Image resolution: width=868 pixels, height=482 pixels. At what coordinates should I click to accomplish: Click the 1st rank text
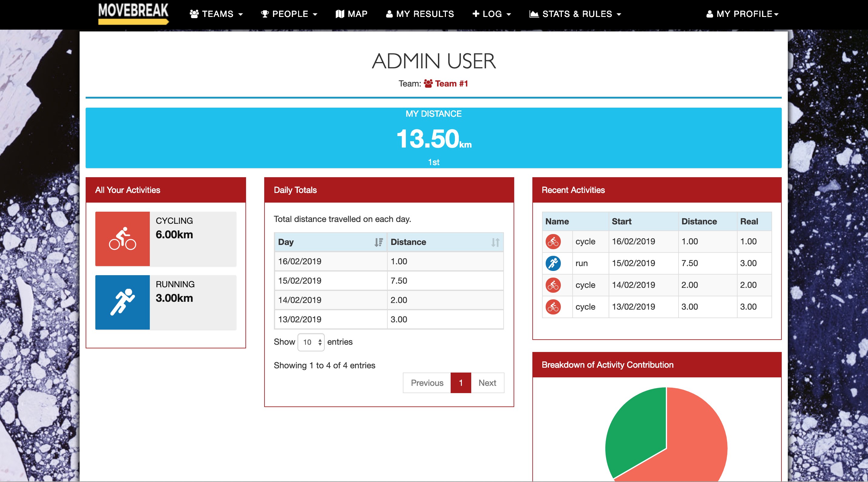[434, 163]
